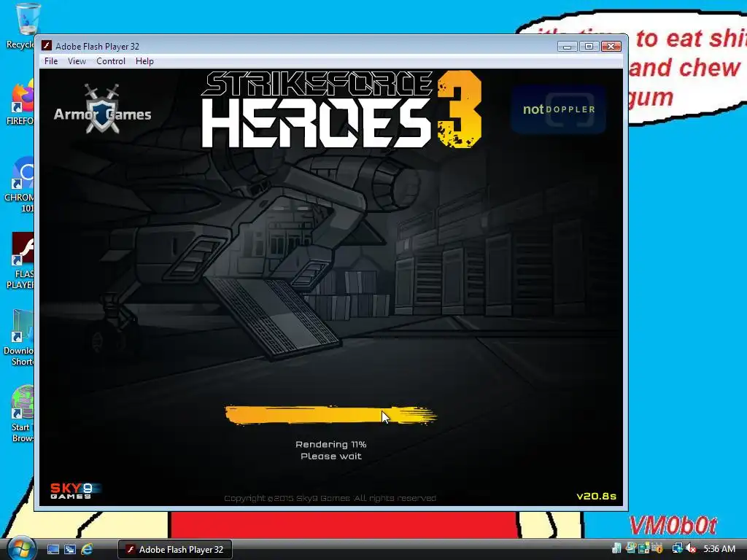Viewport: 747px width, 560px height.
Task: Click the Armor Games logo
Action: [x=102, y=109]
